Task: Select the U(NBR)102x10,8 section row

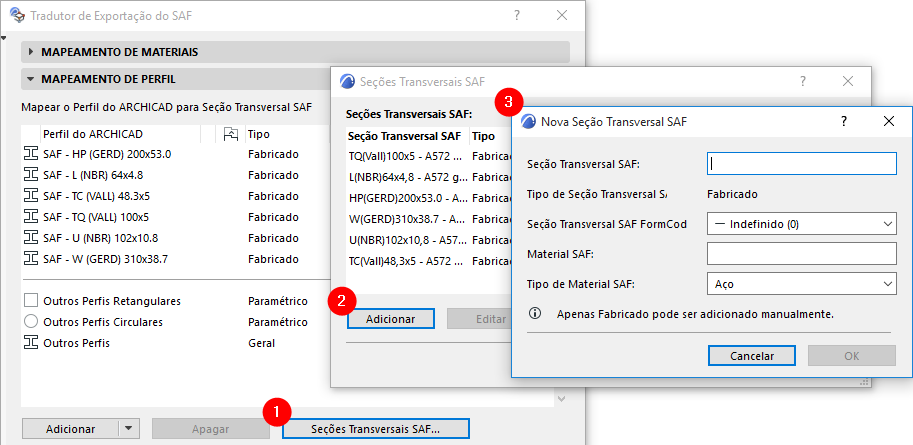Action: pos(428,239)
